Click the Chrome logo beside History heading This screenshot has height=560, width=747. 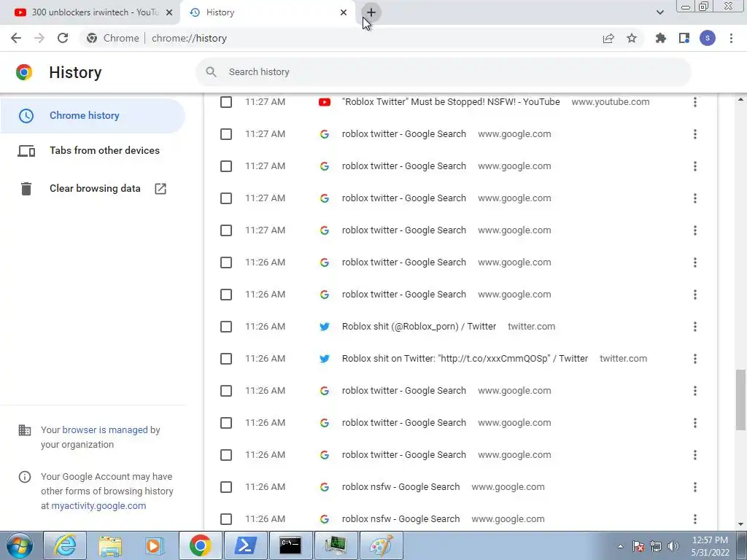(x=24, y=72)
